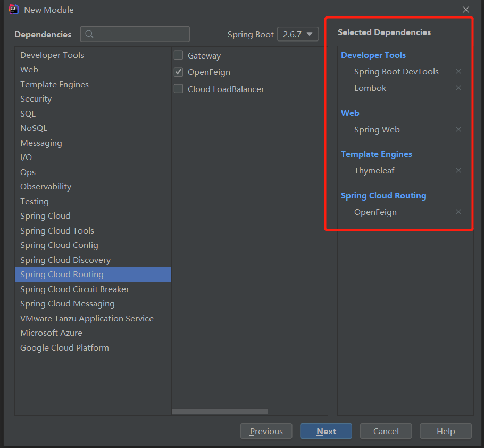Viewport: 484px width, 448px height.
Task: Enable the Gateway dependency checkbox
Action: pyautogui.click(x=178, y=55)
